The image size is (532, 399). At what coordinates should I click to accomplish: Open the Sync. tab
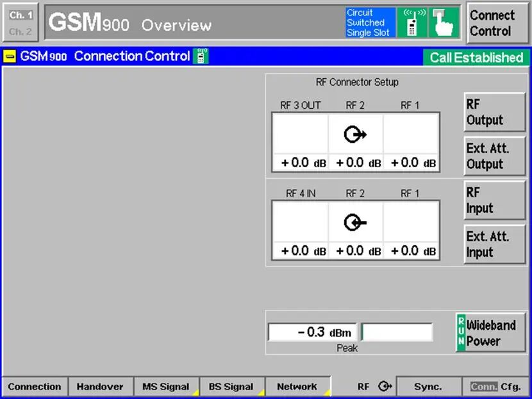coord(428,386)
